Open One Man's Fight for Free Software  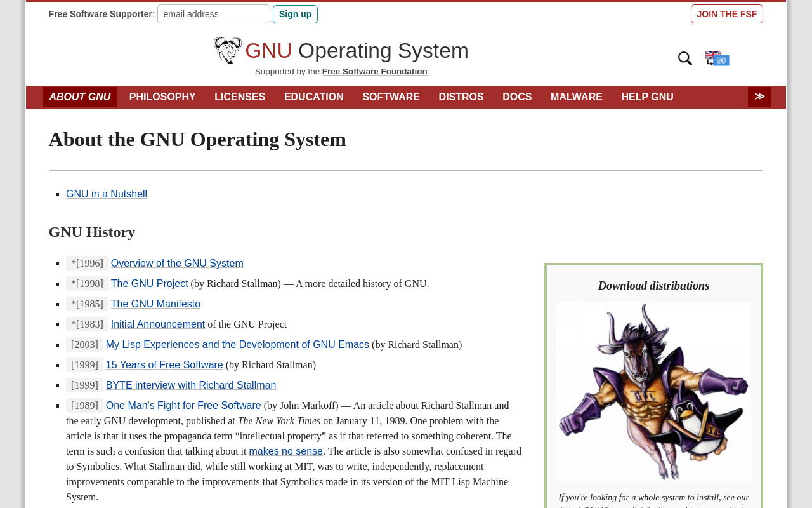183,406
